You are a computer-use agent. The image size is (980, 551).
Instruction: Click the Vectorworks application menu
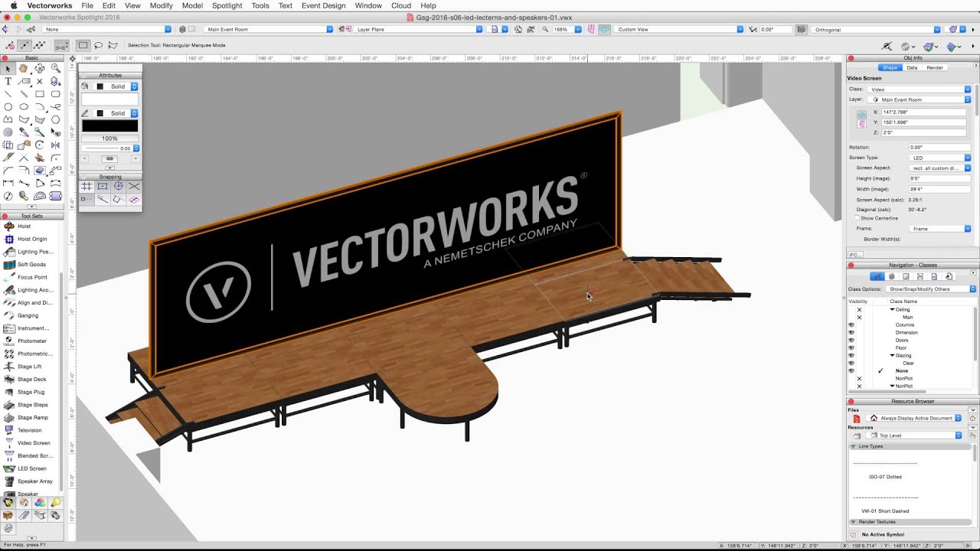[x=50, y=5]
